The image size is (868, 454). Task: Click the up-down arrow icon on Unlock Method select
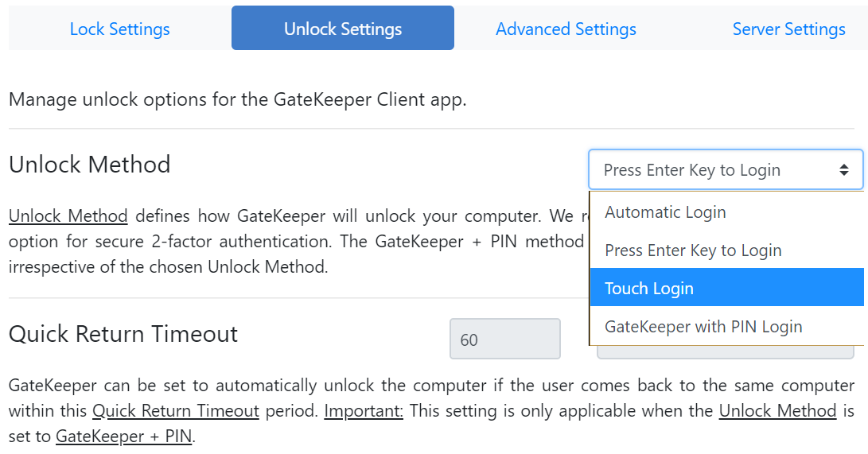[844, 170]
